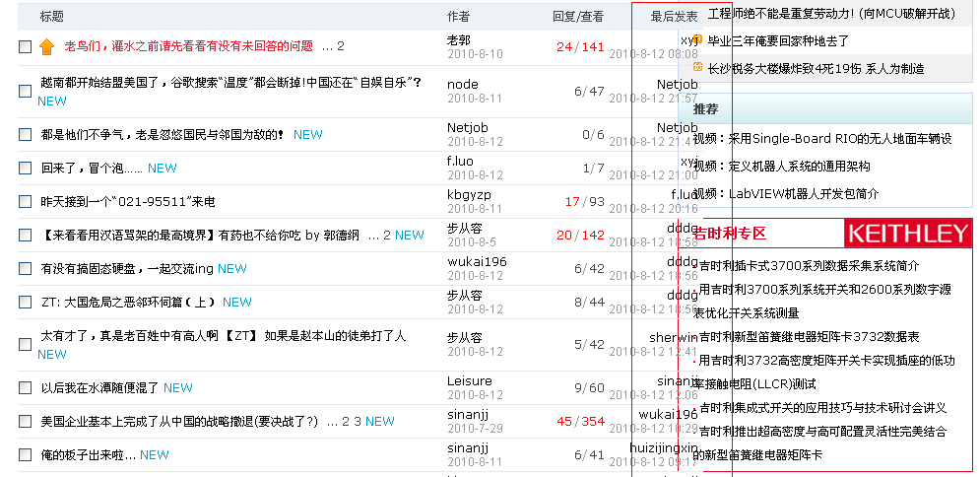Viewport: 980px width, 477px height.
Task: Open page 2 of the 老鸟们 thread
Action: point(341,46)
